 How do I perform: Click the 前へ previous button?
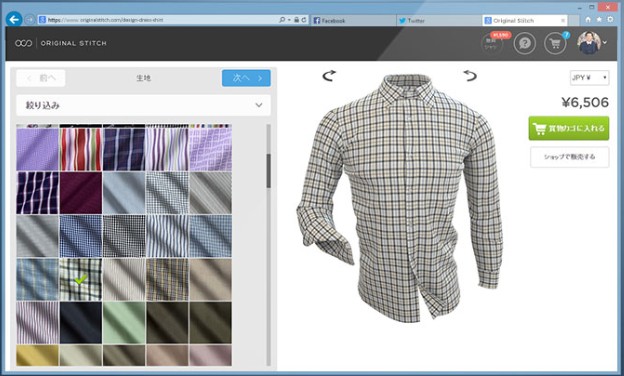click(41, 78)
